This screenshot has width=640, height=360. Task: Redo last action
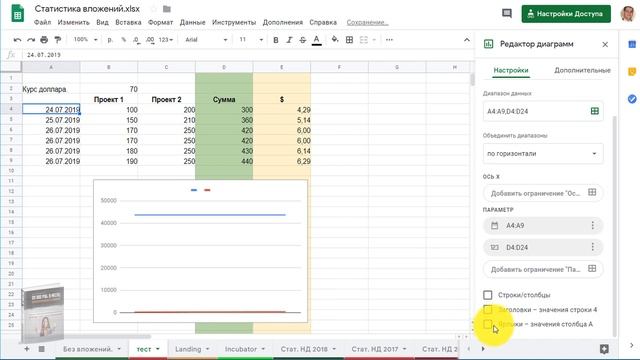31,40
